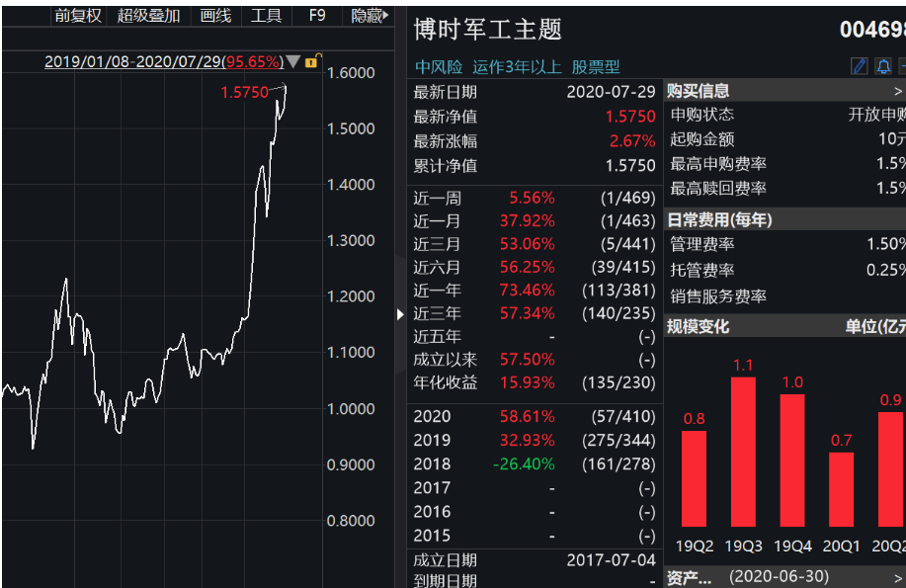Click 隐藏 to hide the panel
The image size is (906, 588).
pos(370,16)
